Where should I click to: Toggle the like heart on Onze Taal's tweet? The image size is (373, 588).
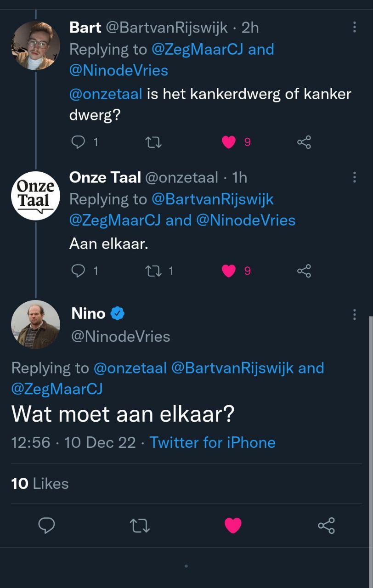tap(229, 271)
